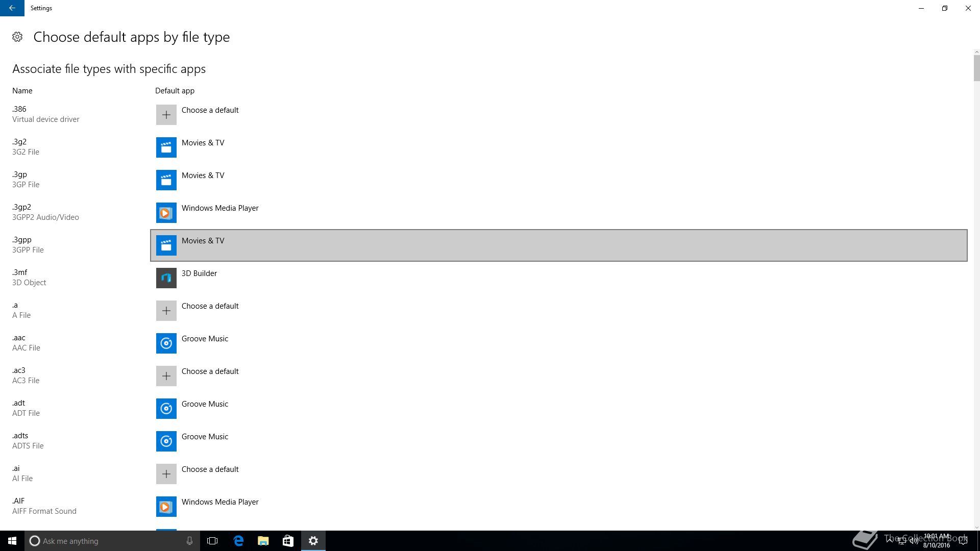
Task: Click the Movies & TV icon for .3gp
Action: point(166,180)
